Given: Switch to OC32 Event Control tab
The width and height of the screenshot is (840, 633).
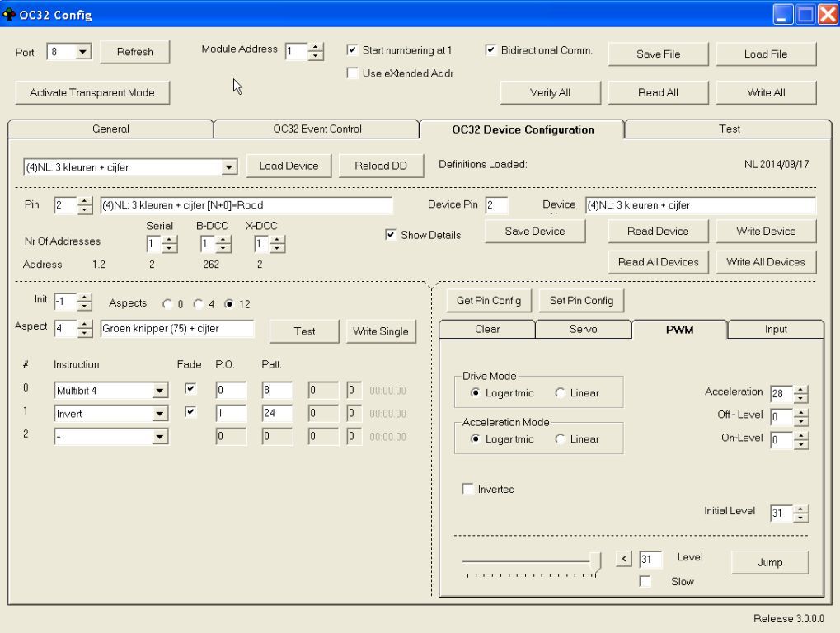Looking at the screenshot, I should pos(317,129).
